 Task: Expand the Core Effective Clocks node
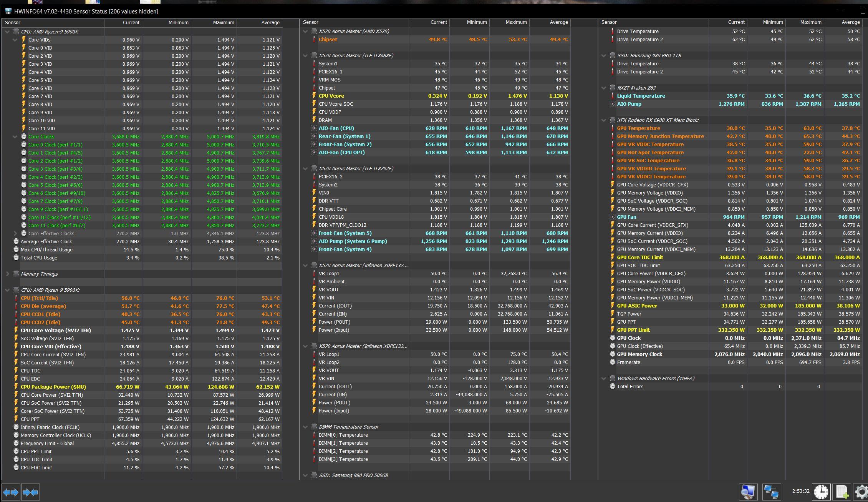[15, 233]
